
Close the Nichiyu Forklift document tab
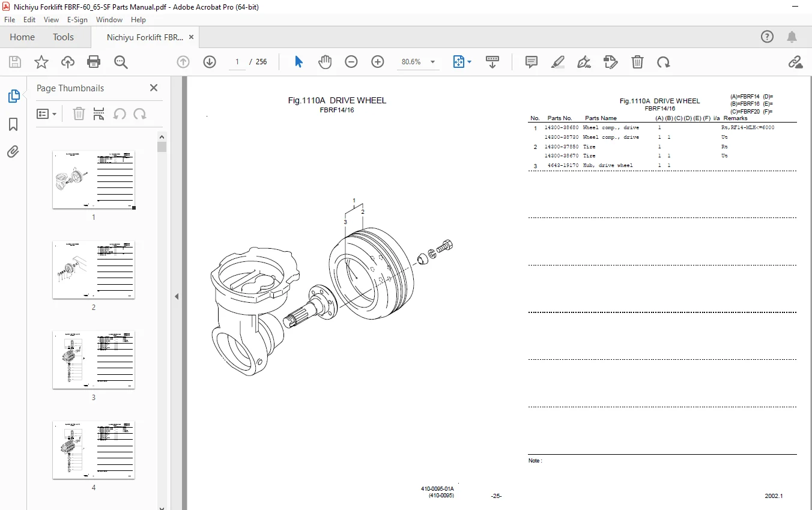[x=192, y=37]
